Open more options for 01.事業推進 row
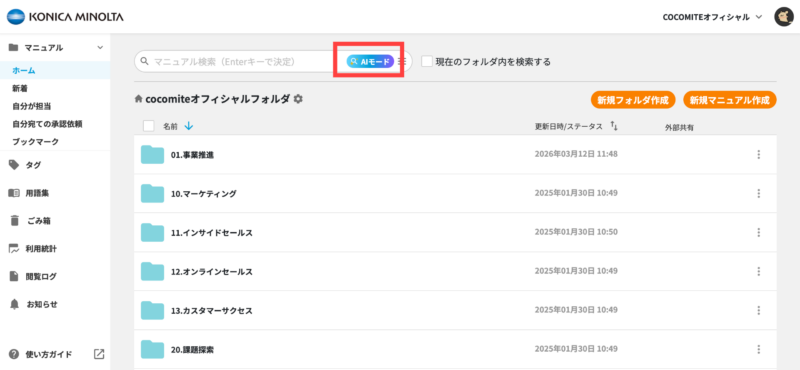 point(759,154)
